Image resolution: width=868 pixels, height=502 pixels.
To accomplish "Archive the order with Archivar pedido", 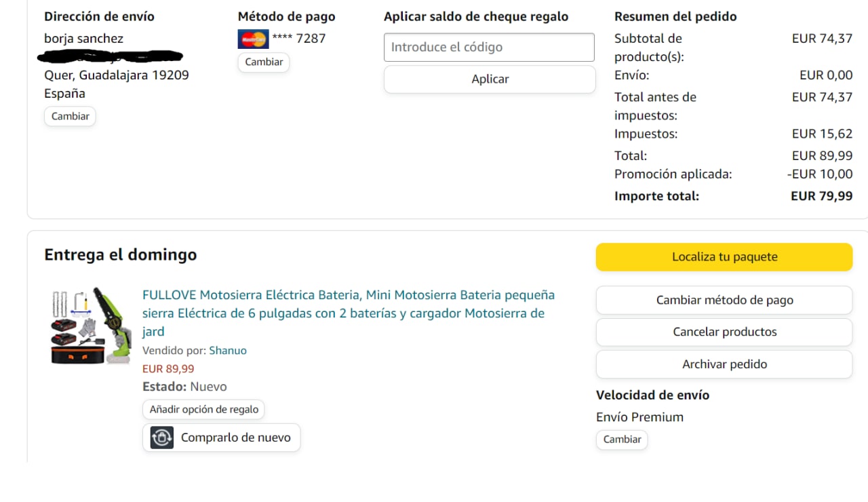I will click(724, 364).
